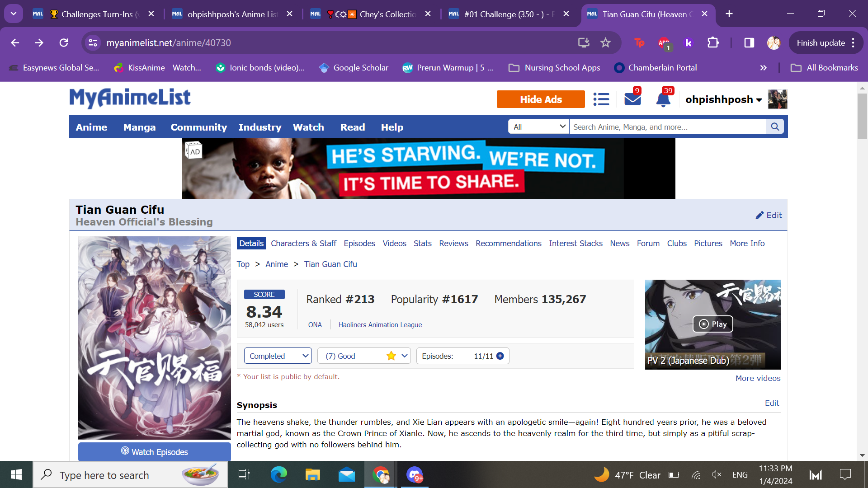Open File Explorer from the taskbar
Screen dimensions: 868x488
(312, 474)
